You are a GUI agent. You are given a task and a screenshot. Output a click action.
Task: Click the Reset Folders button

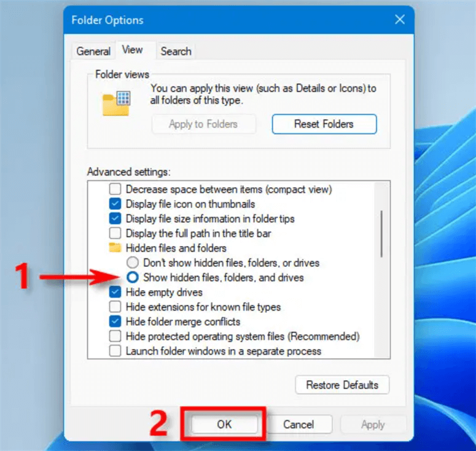[x=324, y=124]
